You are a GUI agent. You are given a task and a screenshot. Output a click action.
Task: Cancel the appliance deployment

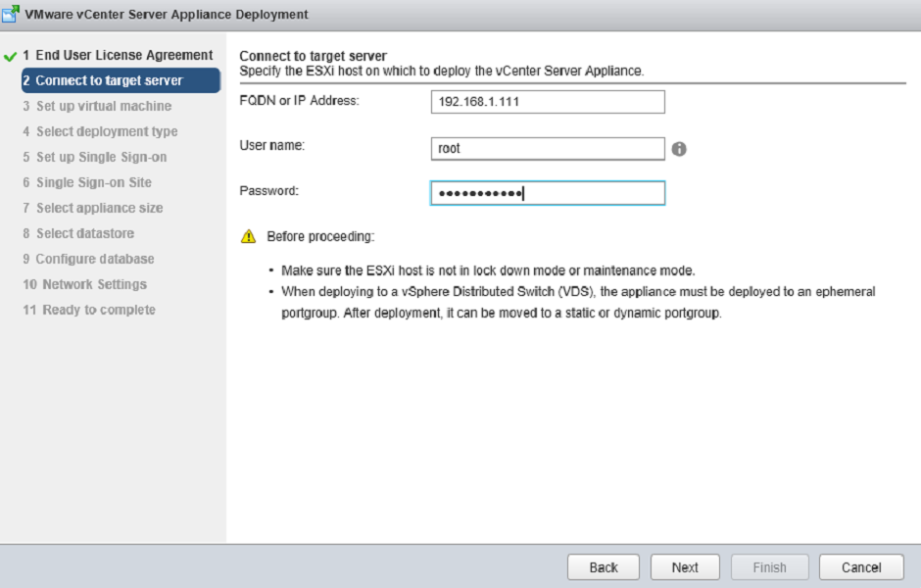click(x=861, y=567)
